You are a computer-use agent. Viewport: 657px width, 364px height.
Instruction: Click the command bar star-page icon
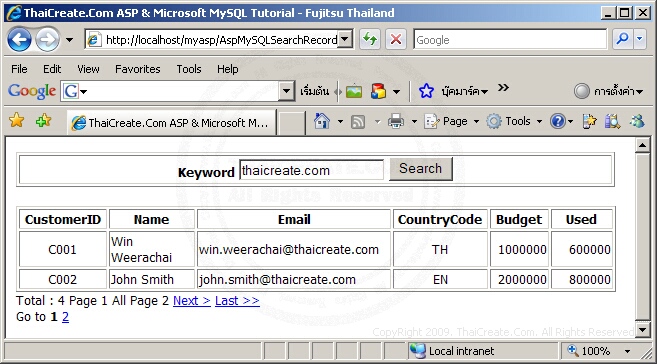coord(589,121)
